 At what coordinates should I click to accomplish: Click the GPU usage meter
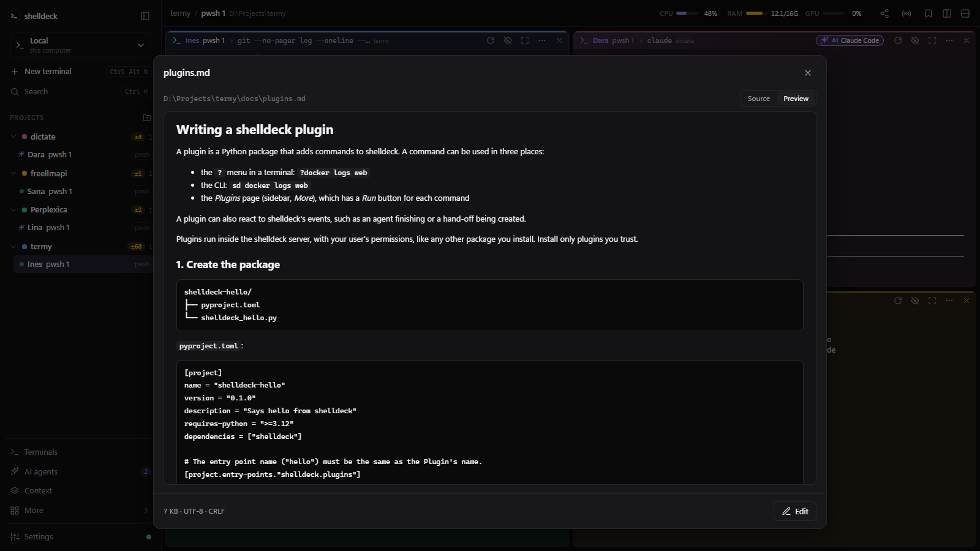(834, 13)
